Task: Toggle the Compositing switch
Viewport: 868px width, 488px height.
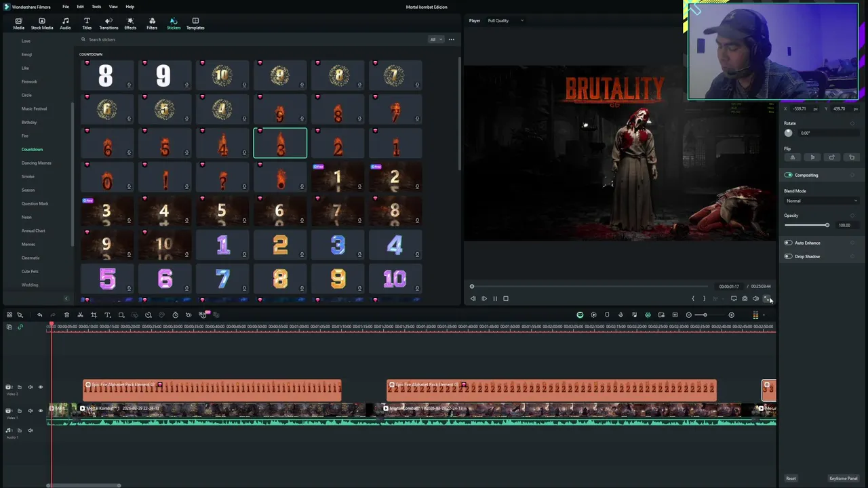Action: pos(788,175)
